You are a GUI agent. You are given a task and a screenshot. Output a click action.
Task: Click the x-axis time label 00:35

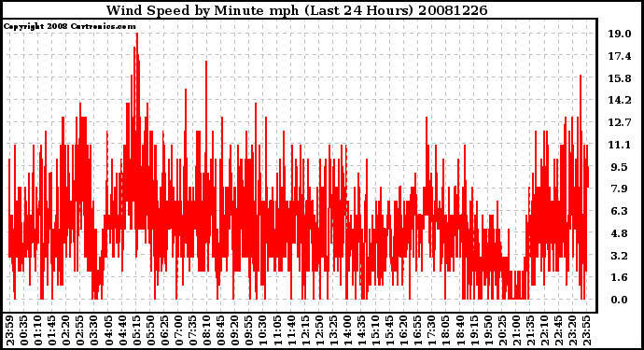24,331
